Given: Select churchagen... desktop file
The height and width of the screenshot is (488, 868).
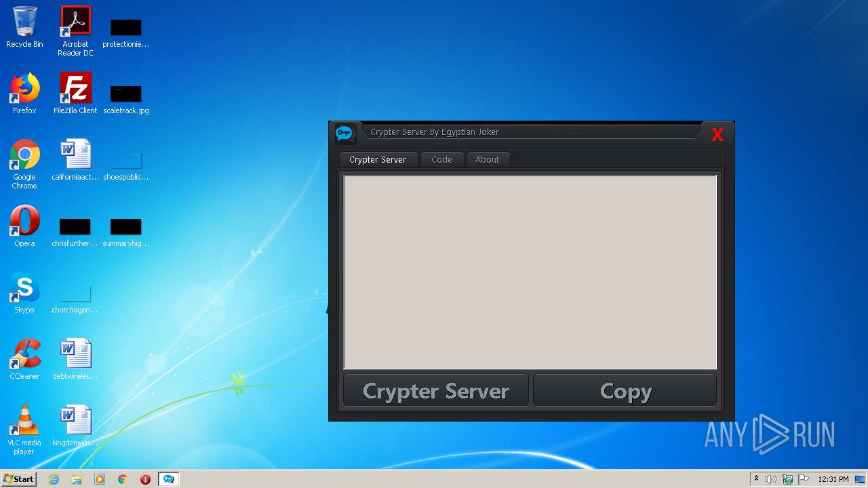Looking at the screenshot, I should click(75, 299).
